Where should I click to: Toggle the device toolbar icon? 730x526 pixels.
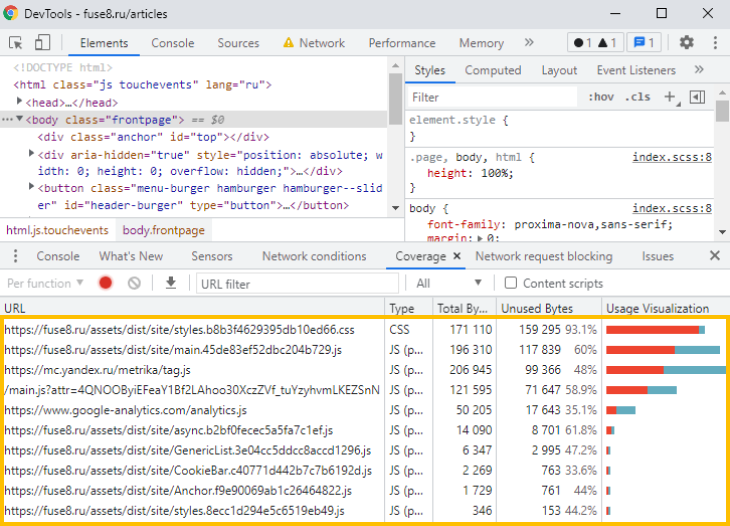pos(42,43)
